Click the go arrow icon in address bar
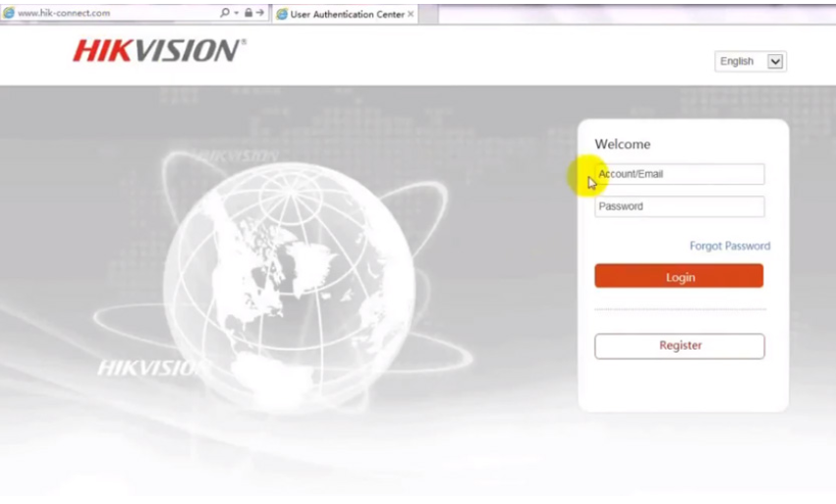The height and width of the screenshot is (504, 836). pyautogui.click(x=260, y=14)
